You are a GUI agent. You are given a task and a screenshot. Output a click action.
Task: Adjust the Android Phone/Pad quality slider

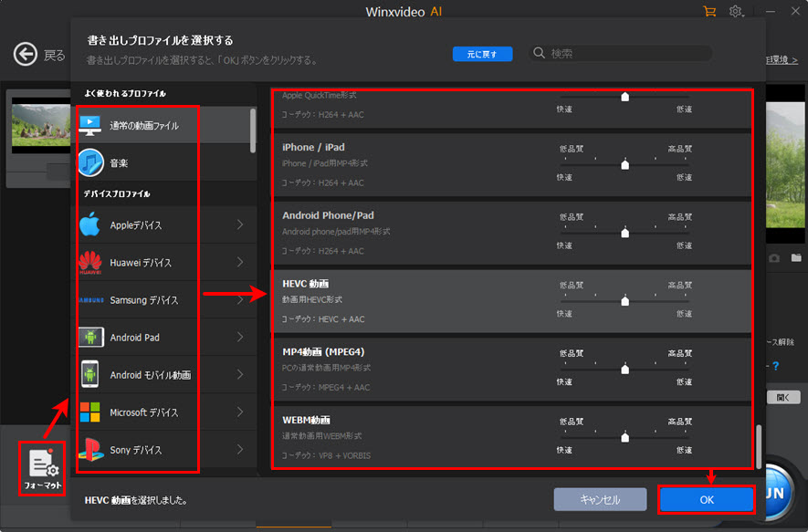tap(624, 233)
